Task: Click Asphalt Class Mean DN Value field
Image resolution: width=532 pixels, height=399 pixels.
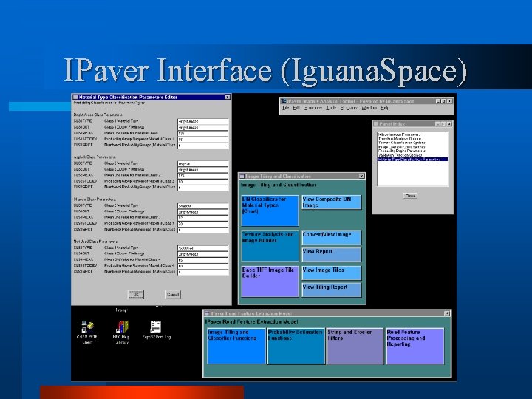Action: 203,176
